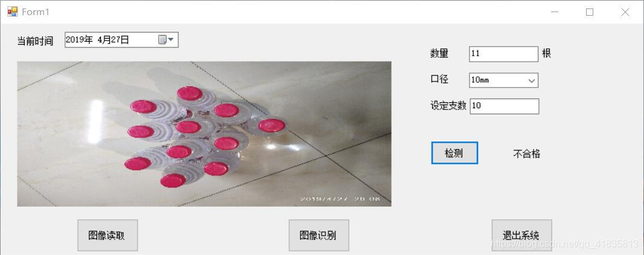Click the 不合格 result label
The width and height of the screenshot is (644, 255).
pyautogui.click(x=526, y=154)
